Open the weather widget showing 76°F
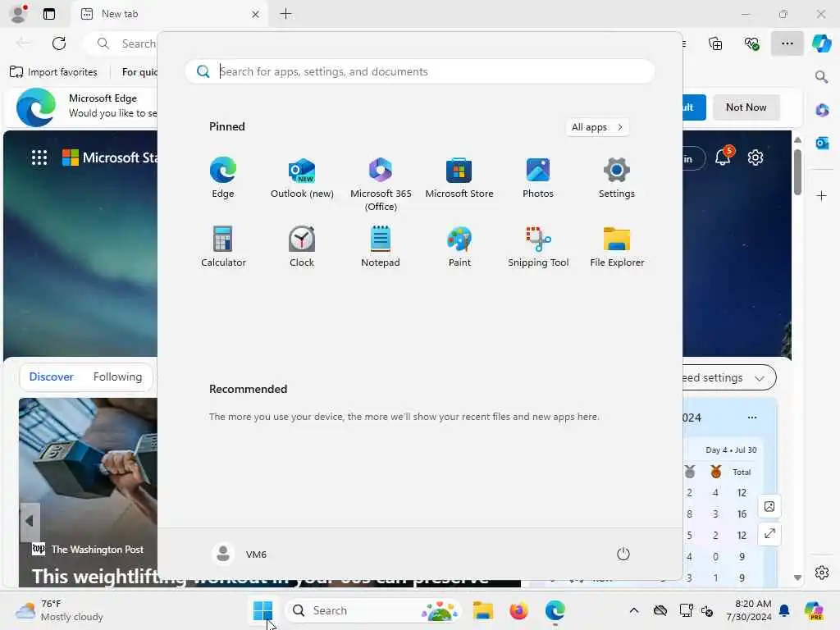The width and height of the screenshot is (840, 630). tap(59, 610)
